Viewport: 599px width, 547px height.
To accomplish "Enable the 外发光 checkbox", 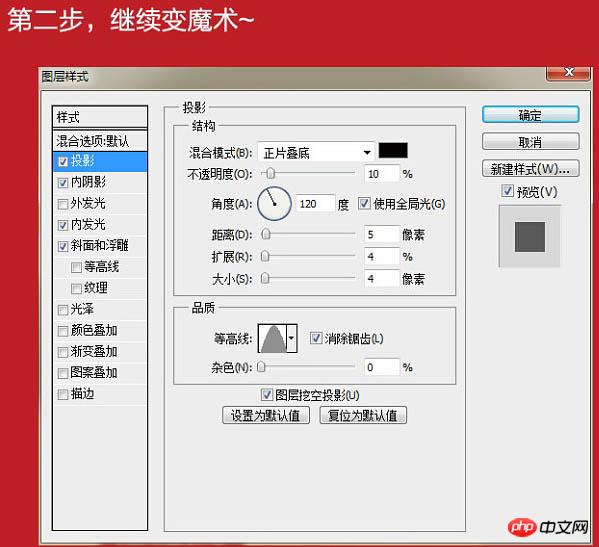I will (x=63, y=204).
